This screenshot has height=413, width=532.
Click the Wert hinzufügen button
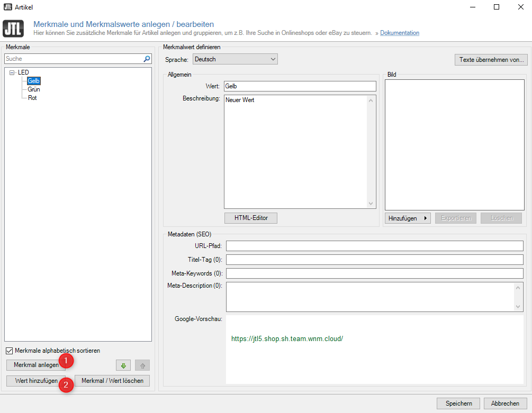(x=36, y=381)
